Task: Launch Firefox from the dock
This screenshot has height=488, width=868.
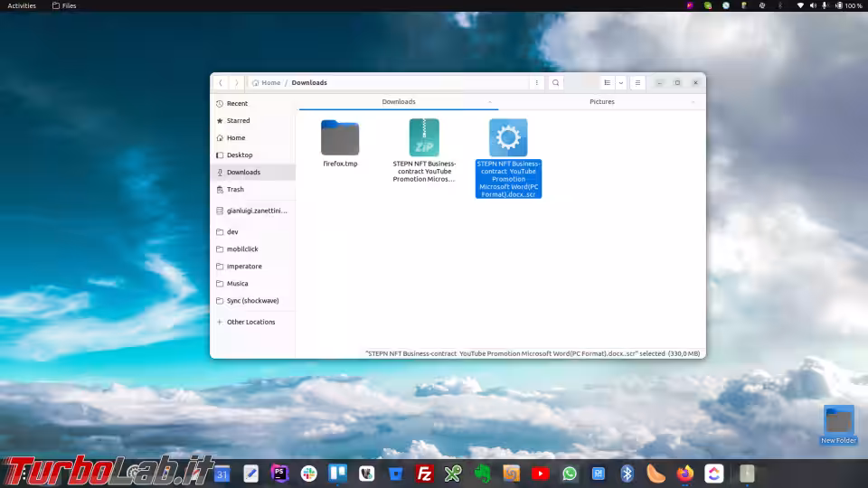Action: pos(684,474)
